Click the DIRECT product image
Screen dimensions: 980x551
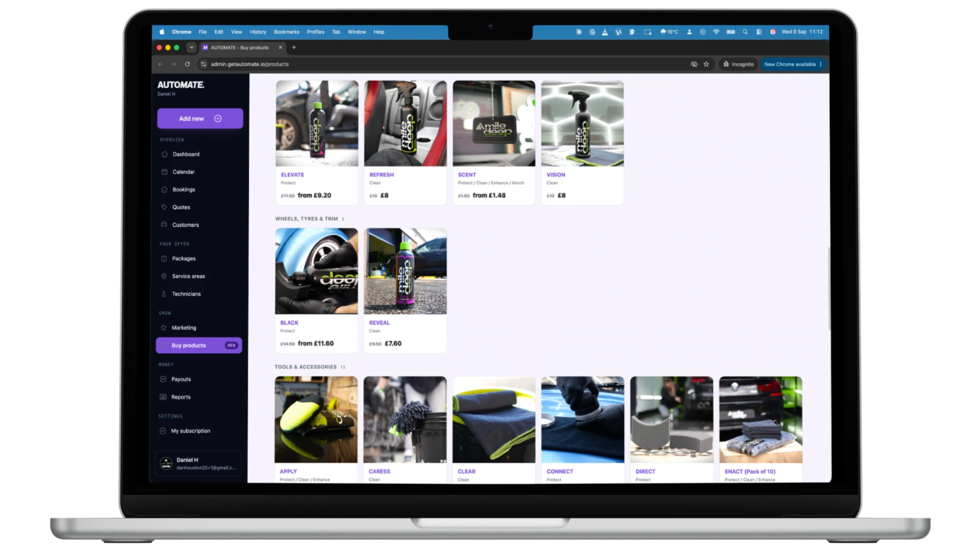(x=672, y=419)
